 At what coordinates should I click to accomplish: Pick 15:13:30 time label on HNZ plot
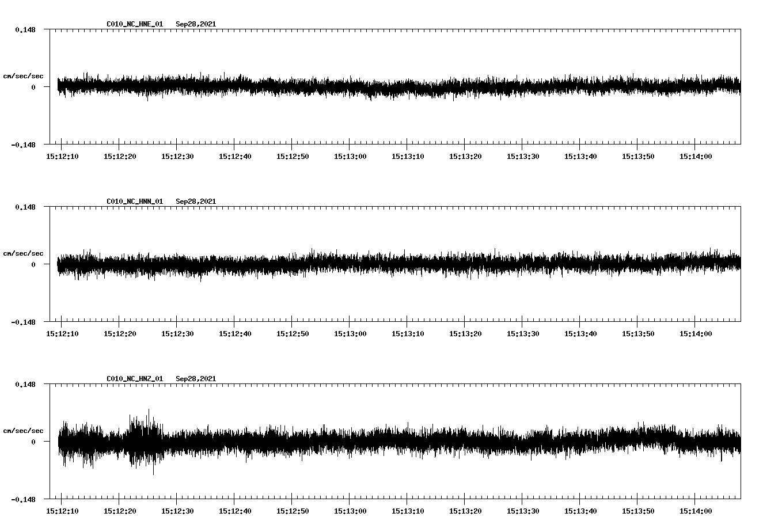523,511
